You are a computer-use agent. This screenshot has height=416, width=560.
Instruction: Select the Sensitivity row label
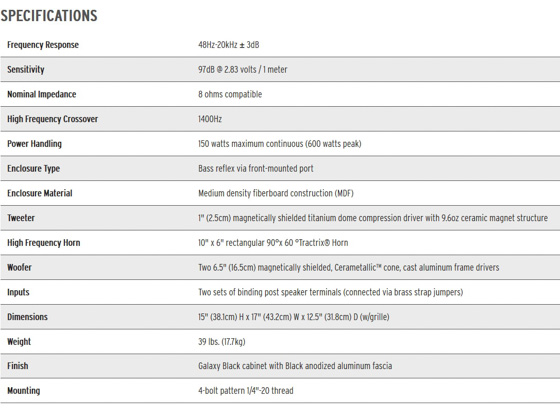pyautogui.click(x=26, y=70)
